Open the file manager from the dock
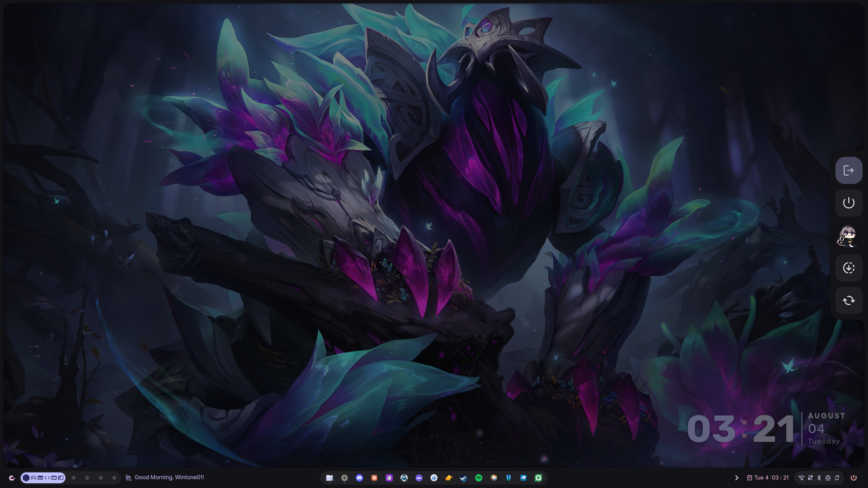 [x=330, y=478]
